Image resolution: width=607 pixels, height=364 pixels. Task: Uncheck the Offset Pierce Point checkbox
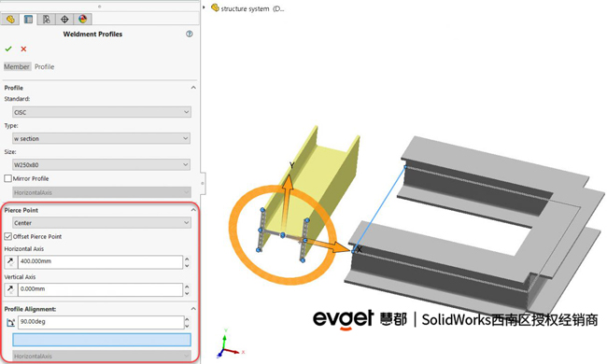coord(7,236)
